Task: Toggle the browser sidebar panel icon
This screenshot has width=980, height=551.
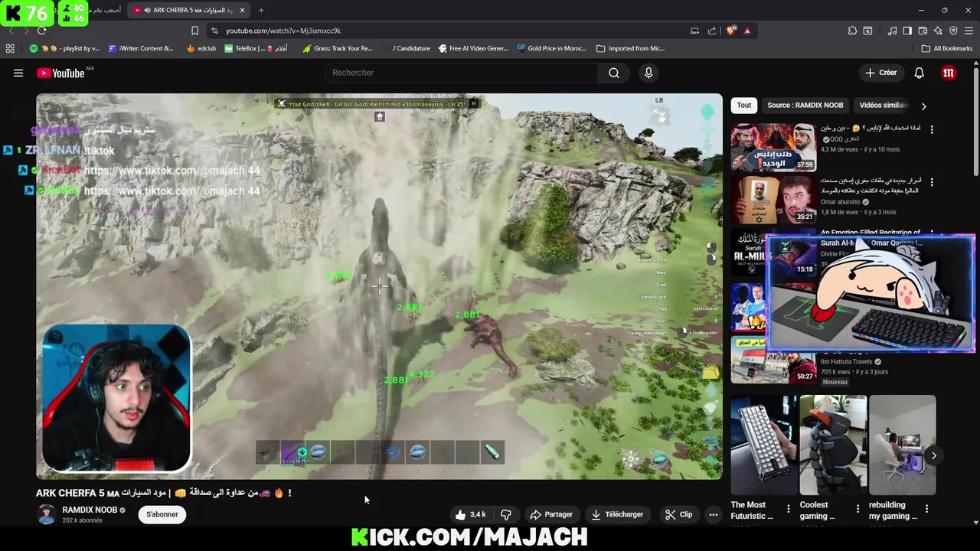Action: [907, 31]
